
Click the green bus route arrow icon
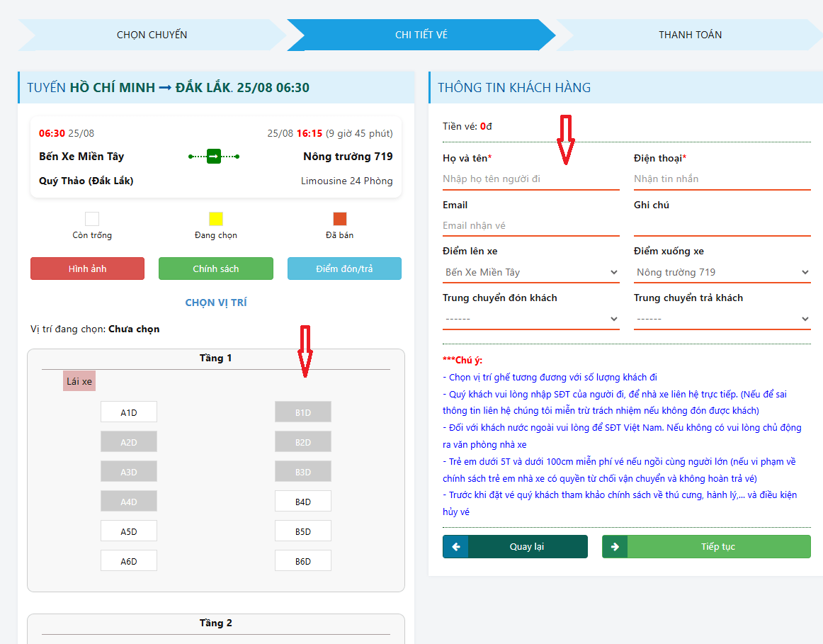click(213, 156)
